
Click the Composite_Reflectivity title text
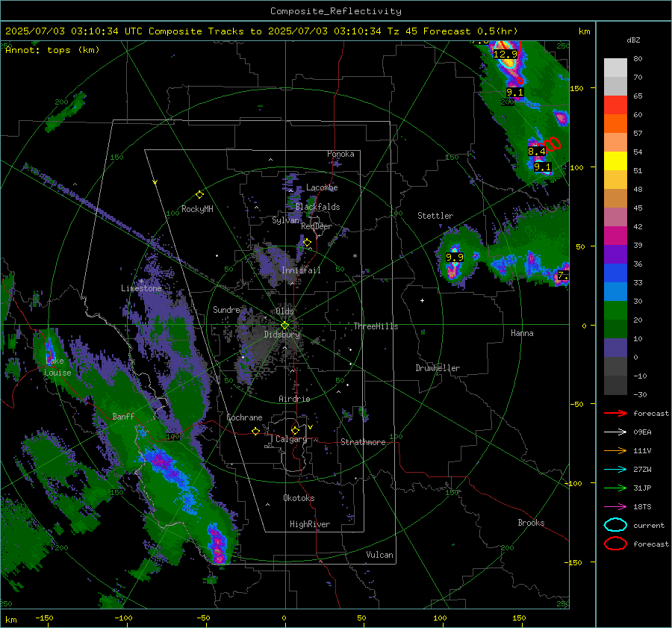click(336, 11)
